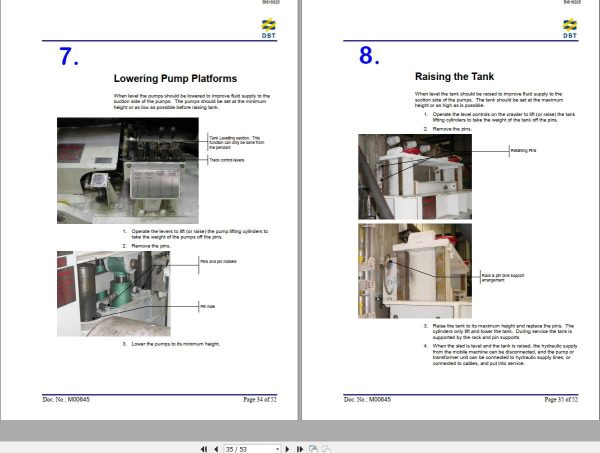Select the pump pins and pin holders photo

tap(114, 293)
